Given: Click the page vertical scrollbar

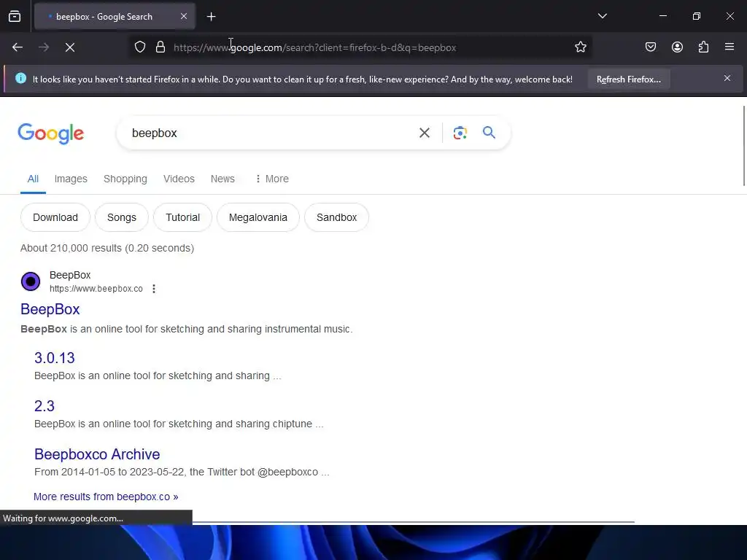Looking at the screenshot, I should click(744, 146).
